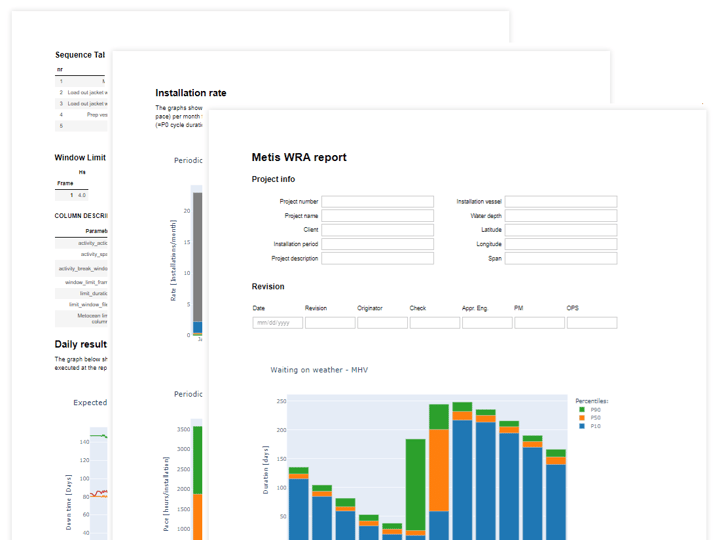
Task: Click the PM input box
Action: [x=540, y=323]
